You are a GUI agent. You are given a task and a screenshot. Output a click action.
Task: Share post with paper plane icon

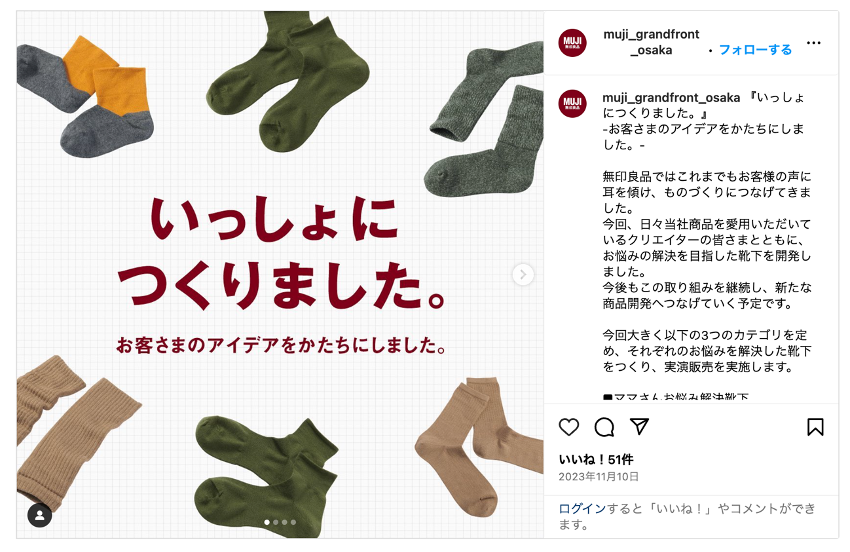coord(640,427)
